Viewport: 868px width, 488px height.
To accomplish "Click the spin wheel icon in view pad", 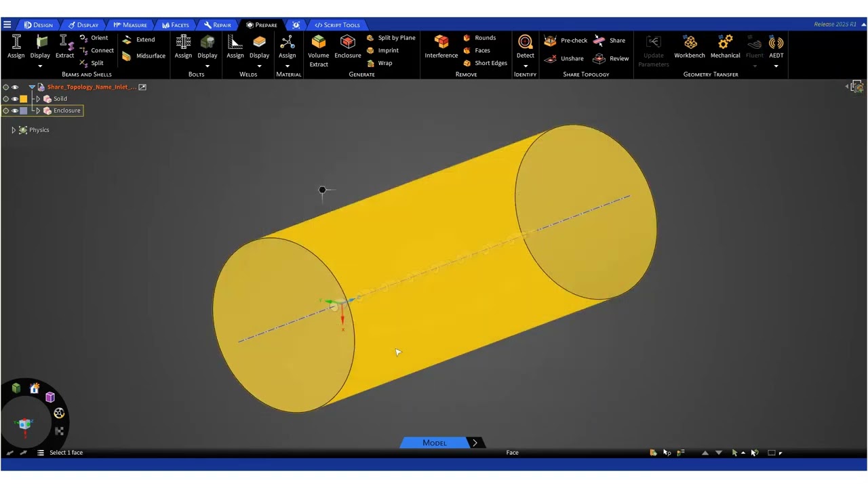I will coord(59,413).
